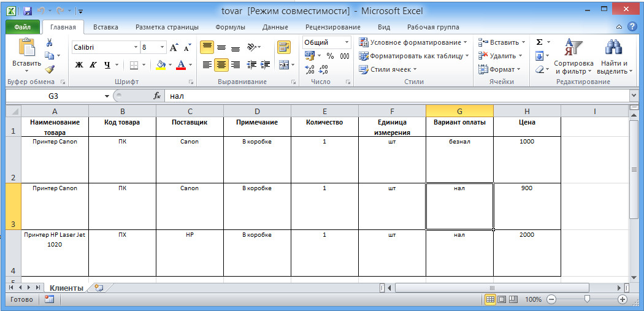
Task: Click the insert function fx icon
Action: pyautogui.click(x=156, y=96)
